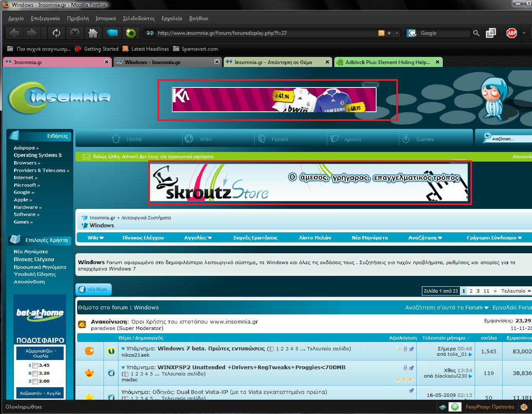532x414 pixels.
Task: Go to last post by blacksoul230 arrow
Action: pyautogui.click(x=470, y=376)
